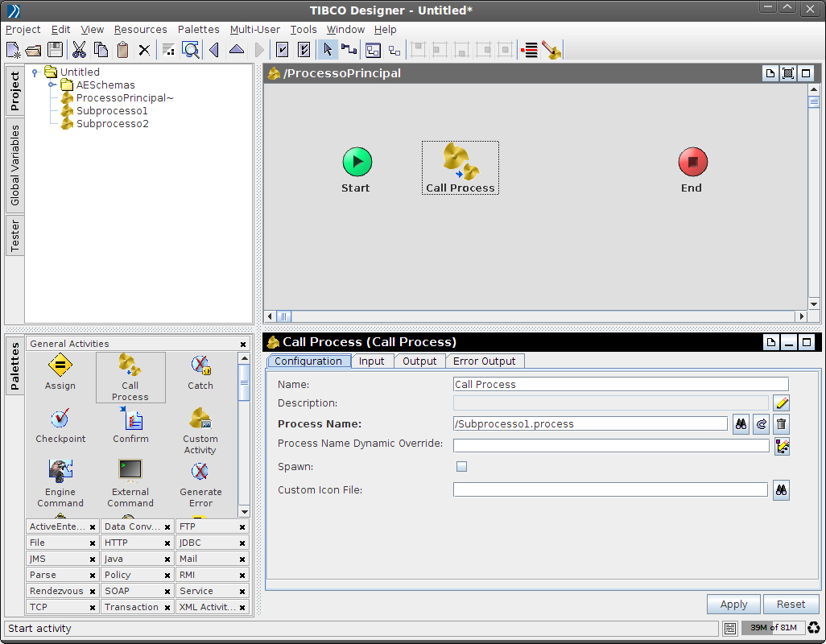Viewport: 826px width, 644px height.
Task: Click the pencil edit icon next to Description
Action: tap(780, 402)
